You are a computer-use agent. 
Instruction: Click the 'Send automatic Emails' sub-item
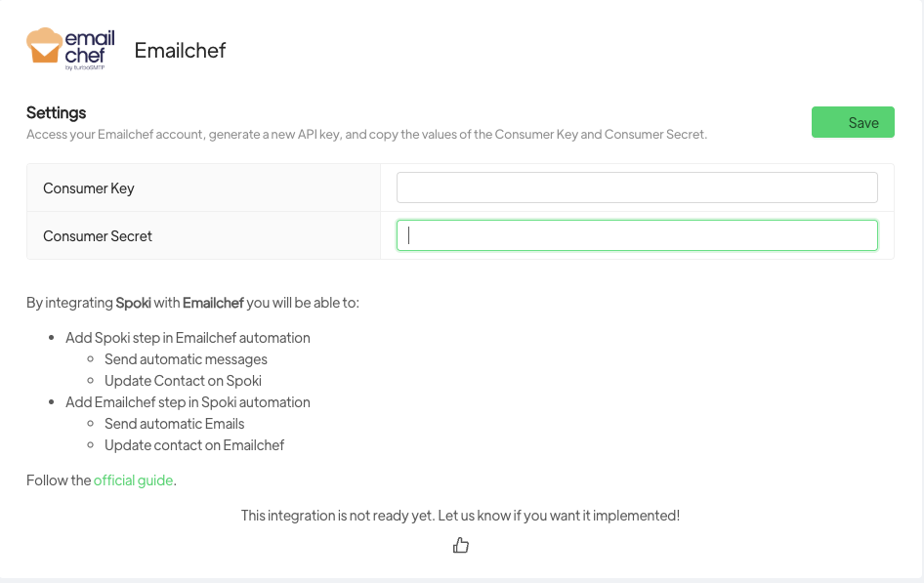click(174, 424)
